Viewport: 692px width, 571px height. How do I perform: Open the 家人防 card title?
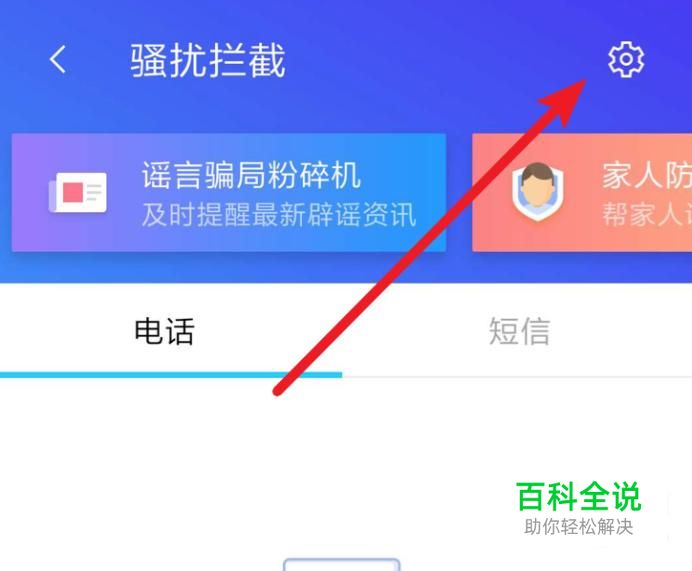[647, 175]
